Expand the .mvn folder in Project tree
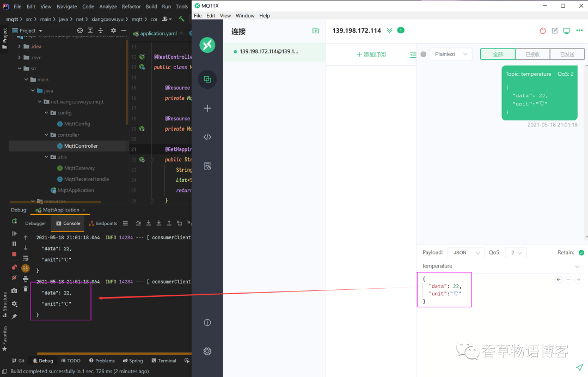This screenshot has height=377, width=588. [x=20, y=58]
